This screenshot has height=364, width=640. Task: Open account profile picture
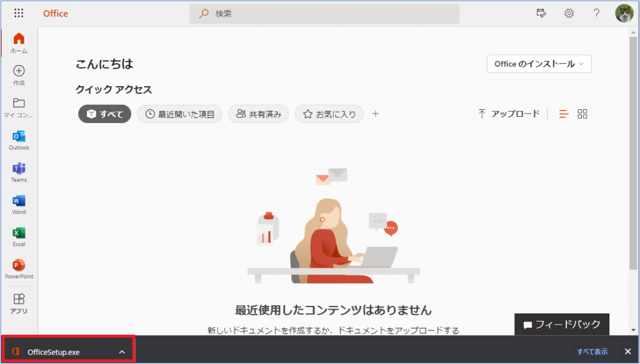pyautogui.click(x=624, y=14)
